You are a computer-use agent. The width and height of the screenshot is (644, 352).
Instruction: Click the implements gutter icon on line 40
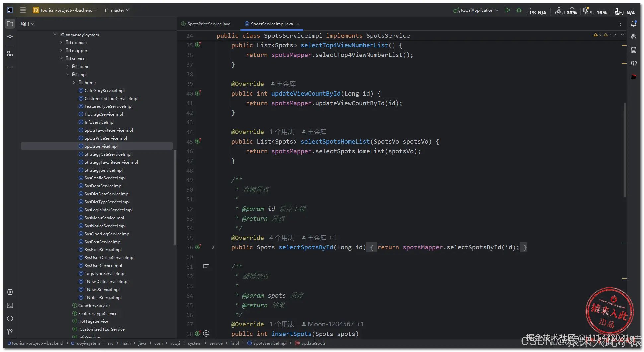198,93
